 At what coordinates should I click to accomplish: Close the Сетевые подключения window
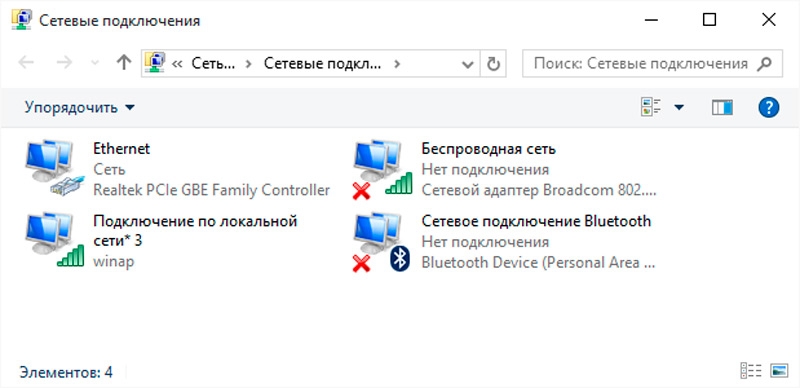click(768, 20)
